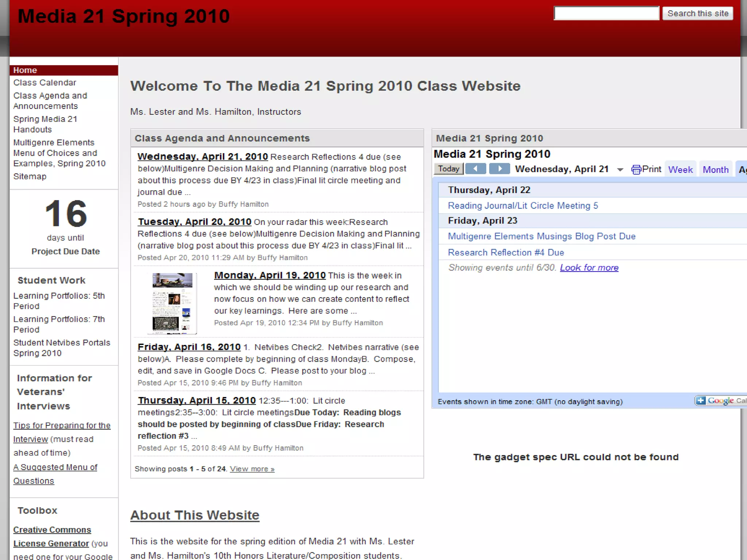747x560 pixels.
Task: Select Home in the sidebar navigation
Action: [25, 70]
